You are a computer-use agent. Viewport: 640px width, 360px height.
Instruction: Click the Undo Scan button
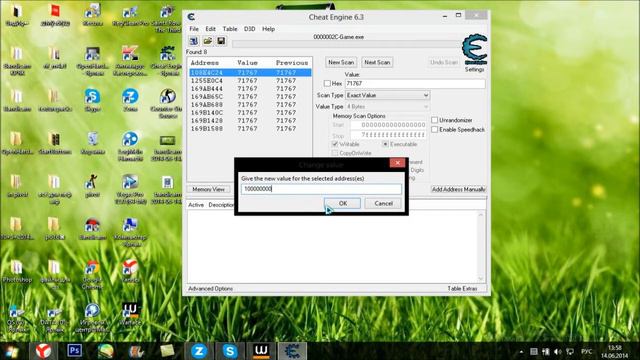pos(444,62)
